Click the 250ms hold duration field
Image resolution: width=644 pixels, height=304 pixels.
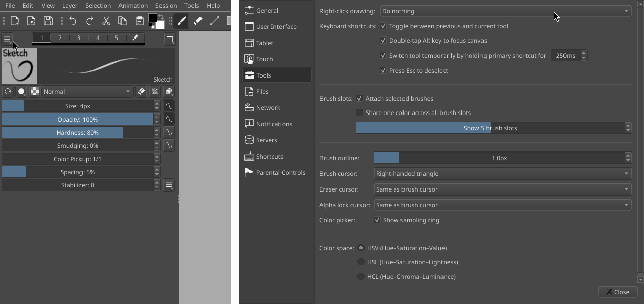tap(566, 55)
